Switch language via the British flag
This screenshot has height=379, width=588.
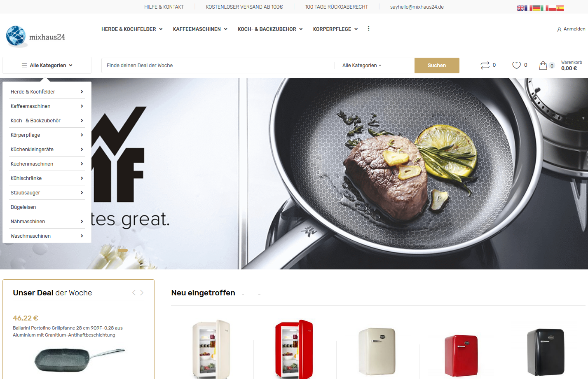pyautogui.click(x=520, y=8)
